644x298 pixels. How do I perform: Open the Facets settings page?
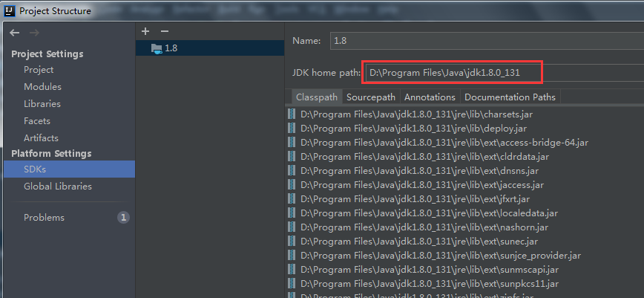pyautogui.click(x=37, y=121)
